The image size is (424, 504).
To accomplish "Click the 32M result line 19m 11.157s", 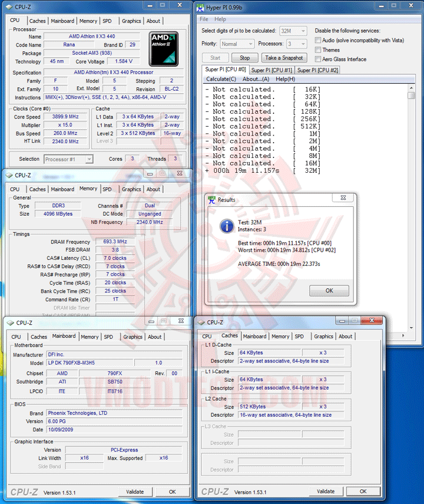I will point(263,171).
